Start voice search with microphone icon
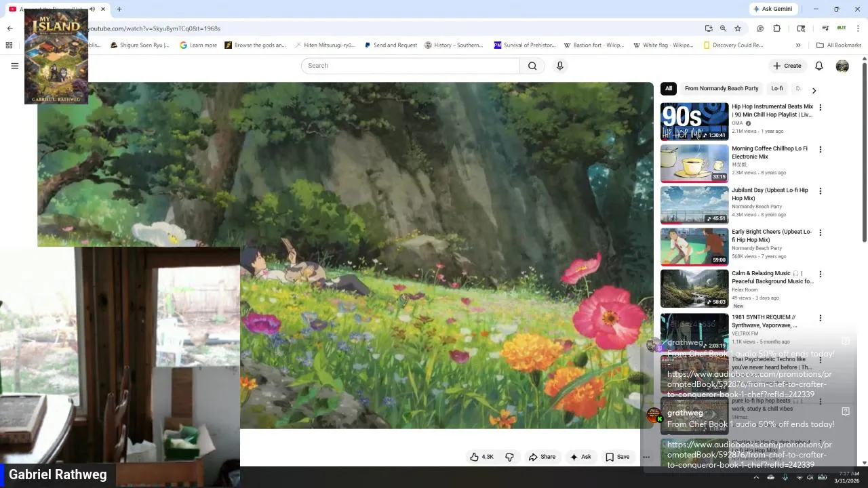868x488 pixels. pyautogui.click(x=559, y=66)
